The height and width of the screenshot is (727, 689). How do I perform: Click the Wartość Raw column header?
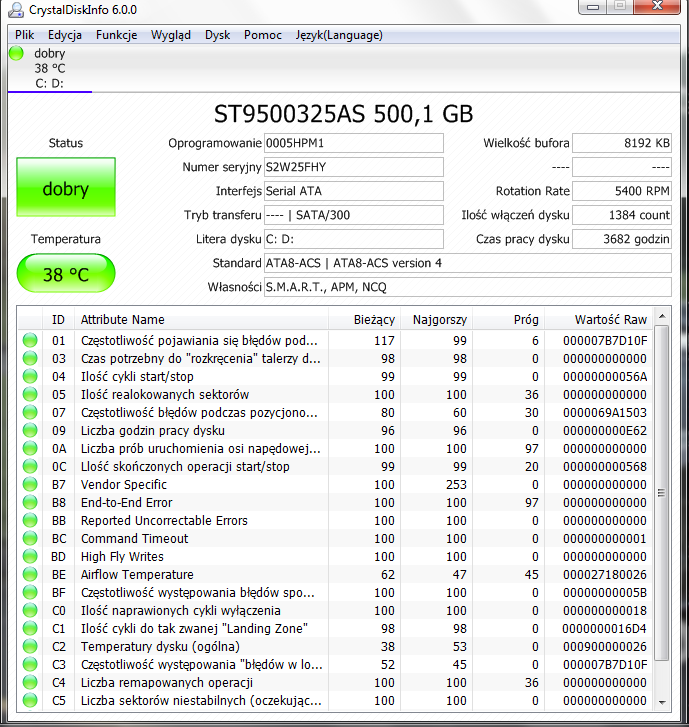coord(598,319)
